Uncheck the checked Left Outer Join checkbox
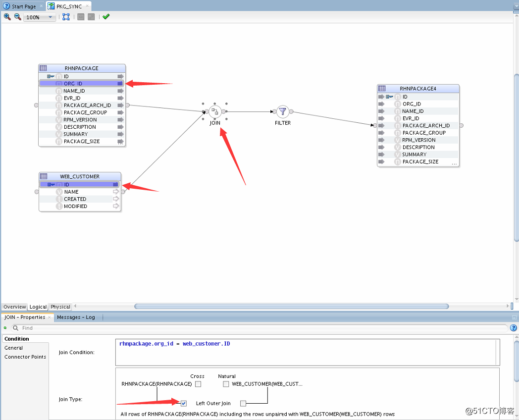The image size is (519, 420). [x=184, y=403]
